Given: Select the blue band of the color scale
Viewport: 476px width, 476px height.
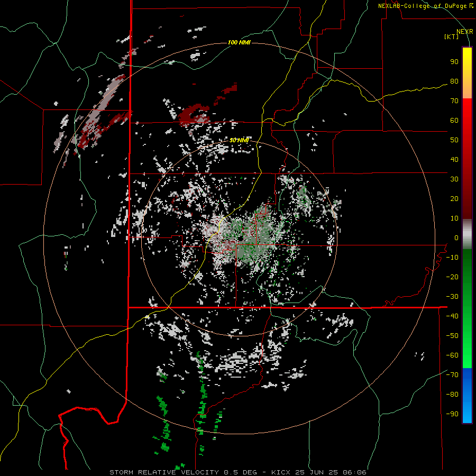Looking at the screenshot, I should pos(467,396).
